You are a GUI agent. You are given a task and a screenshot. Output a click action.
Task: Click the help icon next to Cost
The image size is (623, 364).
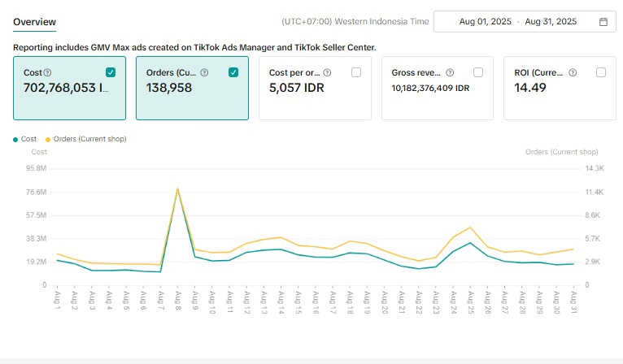tap(47, 73)
